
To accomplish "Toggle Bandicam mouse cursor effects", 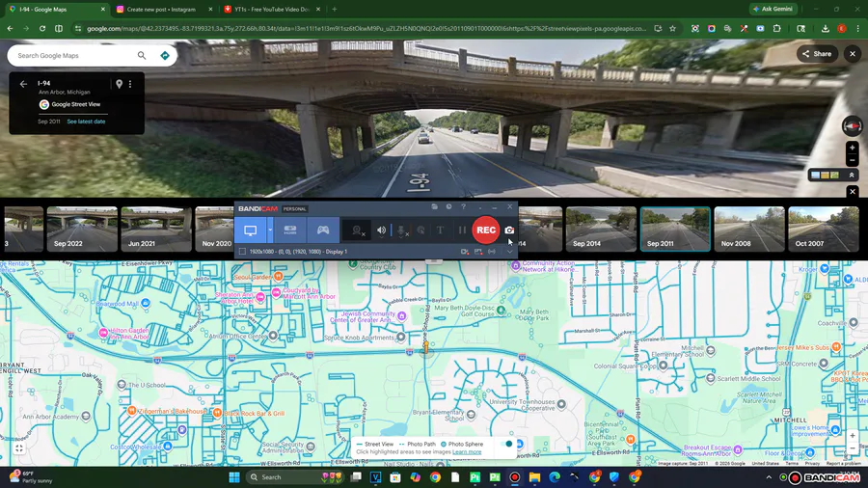I will pos(421,230).
